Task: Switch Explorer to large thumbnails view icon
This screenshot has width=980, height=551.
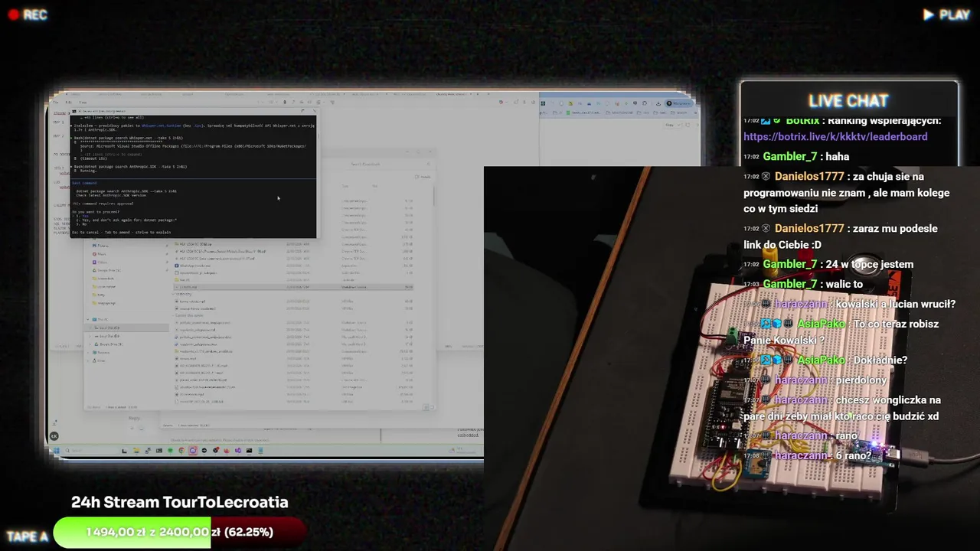Action: (432, 407)
